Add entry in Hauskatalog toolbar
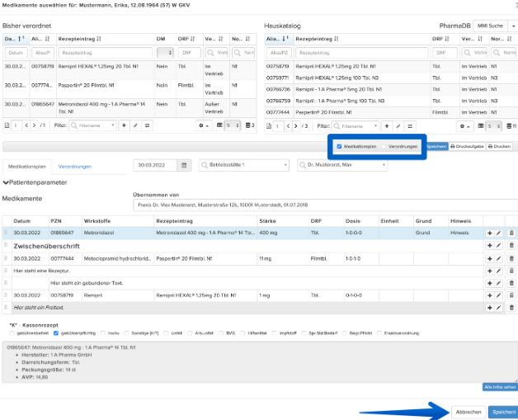 point(387,126)
